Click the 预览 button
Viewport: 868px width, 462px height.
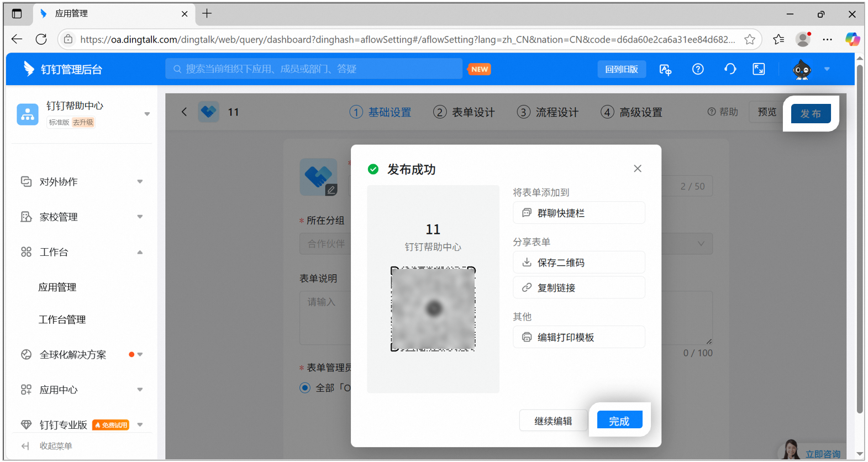[x=767, y=112]
